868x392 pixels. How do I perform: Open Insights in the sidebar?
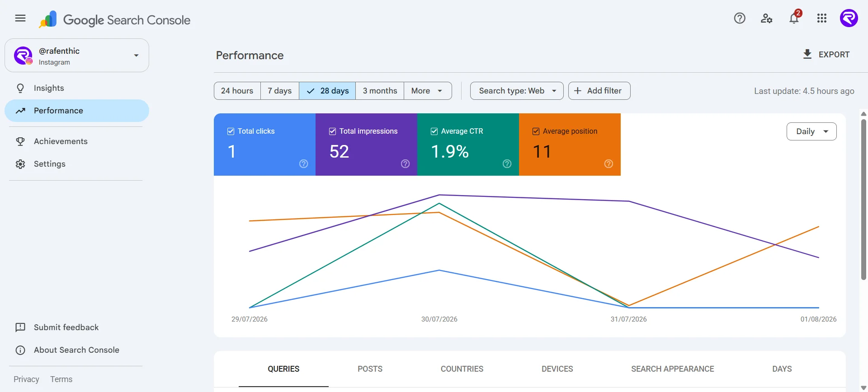77,88
